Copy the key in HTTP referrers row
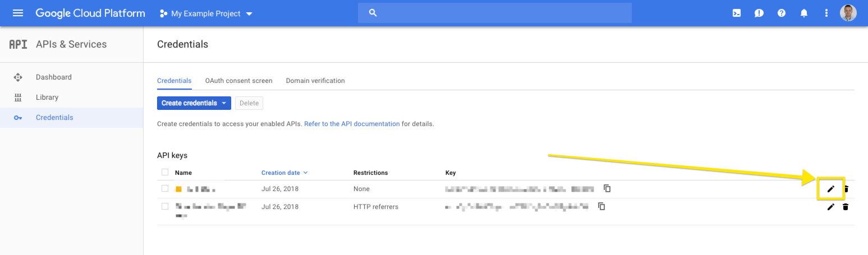 [601, 206]
